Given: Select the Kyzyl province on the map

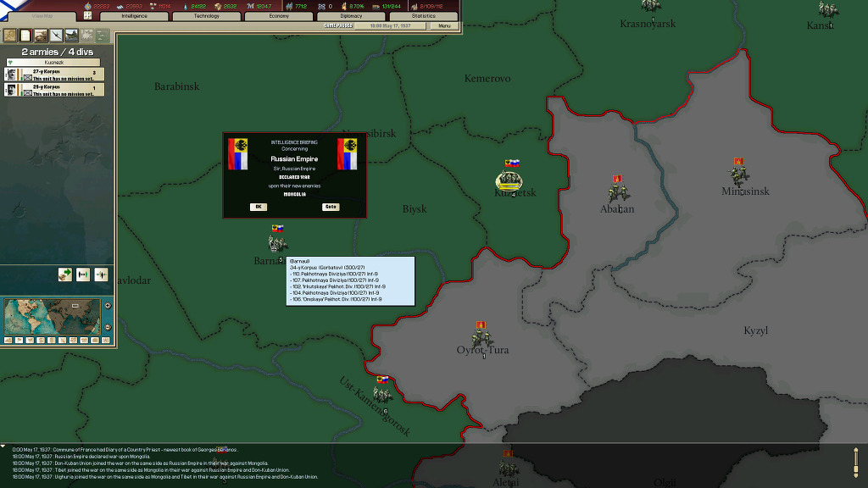Looking at the screenshot, I should coord(755,330).
